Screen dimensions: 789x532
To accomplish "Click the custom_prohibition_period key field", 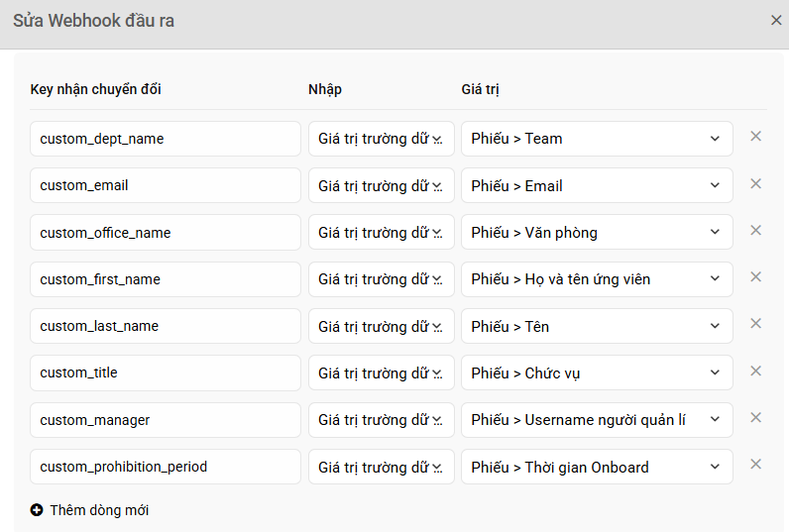I will [166, 467].
